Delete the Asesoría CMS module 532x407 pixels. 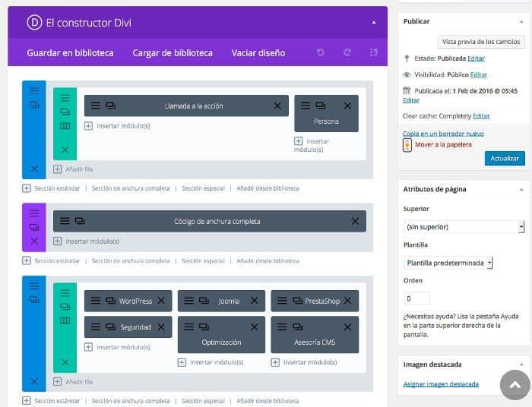pyautogui.click(x=347, y=327)
